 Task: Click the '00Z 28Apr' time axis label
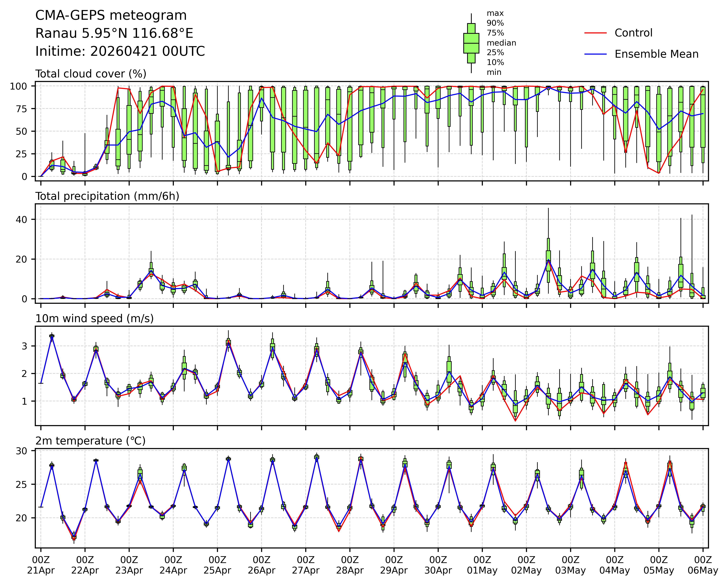click(x=349, y=565)
